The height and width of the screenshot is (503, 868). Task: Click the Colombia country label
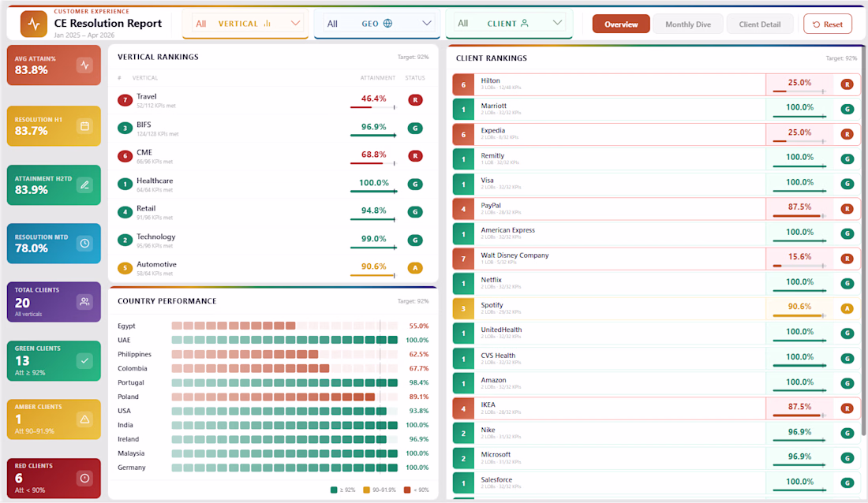(133, 368)
